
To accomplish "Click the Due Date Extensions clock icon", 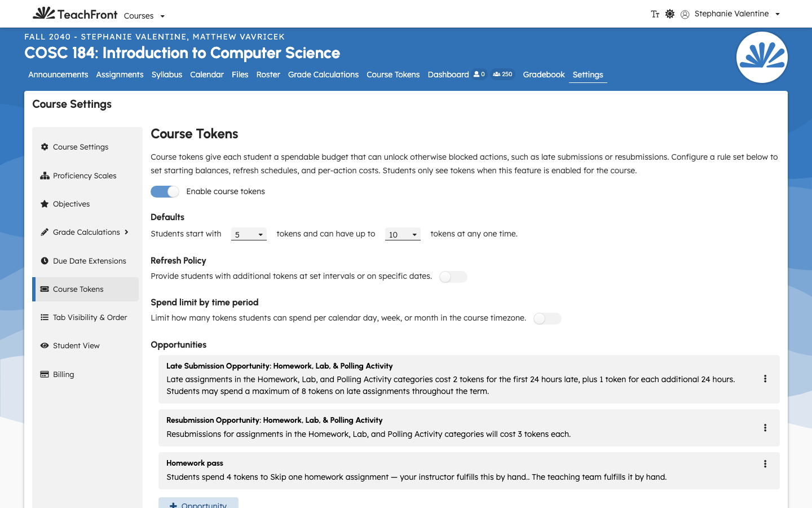I will pyautogui.click(x=45, y=261).
